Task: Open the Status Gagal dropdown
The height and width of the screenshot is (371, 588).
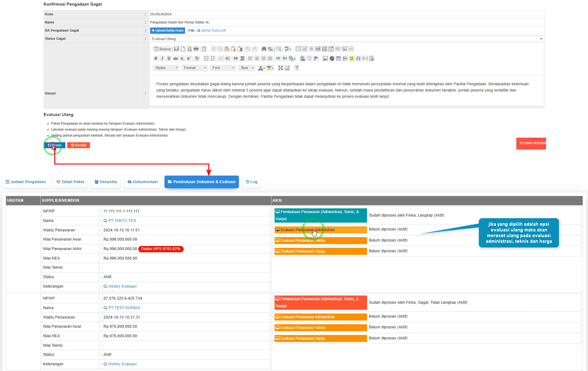Action: pyautogui.click(x=347, y=39)
